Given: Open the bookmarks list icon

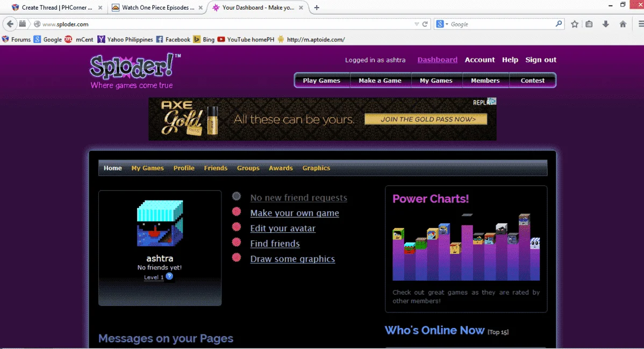Looking at the screenshot, I should (x=589, y=24).
